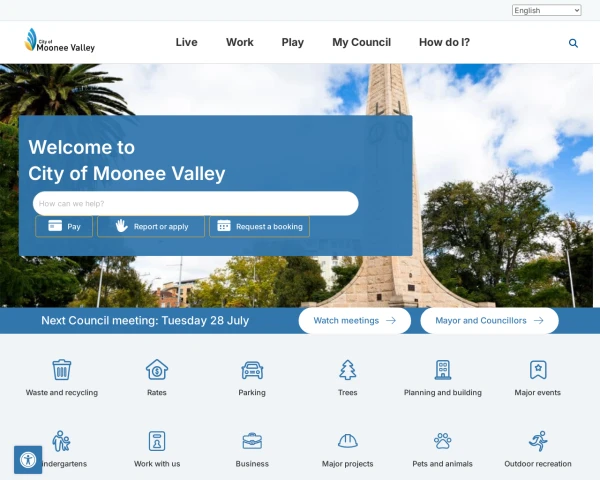The height and width of the screenshot is (480, 600).
Task: Click the Kindergartens parent-and-child icon
Action: (61, 441)
